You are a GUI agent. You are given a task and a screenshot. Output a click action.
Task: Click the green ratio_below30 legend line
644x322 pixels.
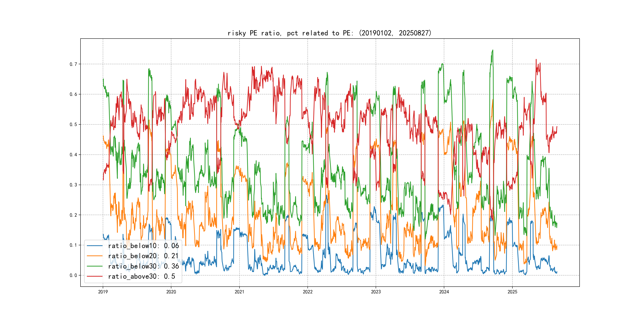click(94, 266)
